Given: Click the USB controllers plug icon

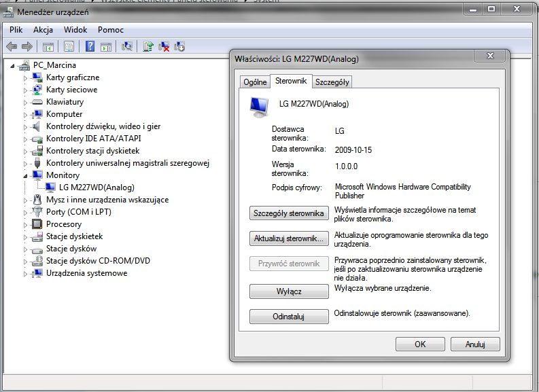Looking at the screenshot, I should point(37,163).
